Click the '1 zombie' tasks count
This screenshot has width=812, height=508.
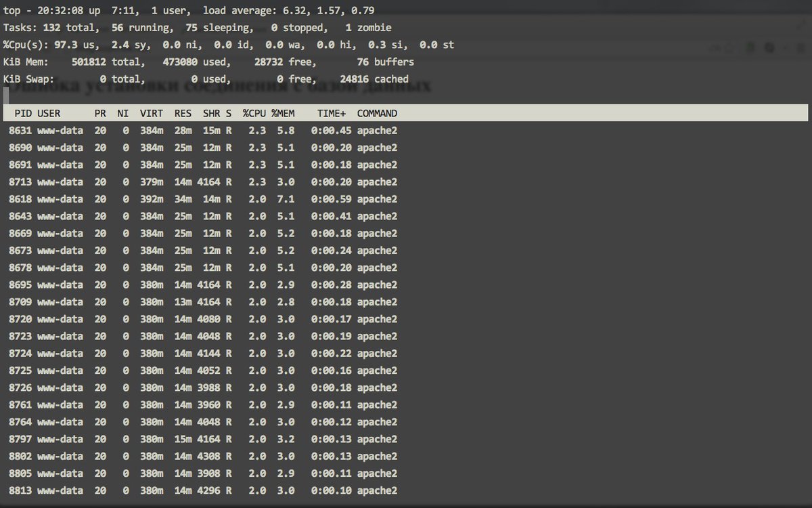[x=368, y=28]
